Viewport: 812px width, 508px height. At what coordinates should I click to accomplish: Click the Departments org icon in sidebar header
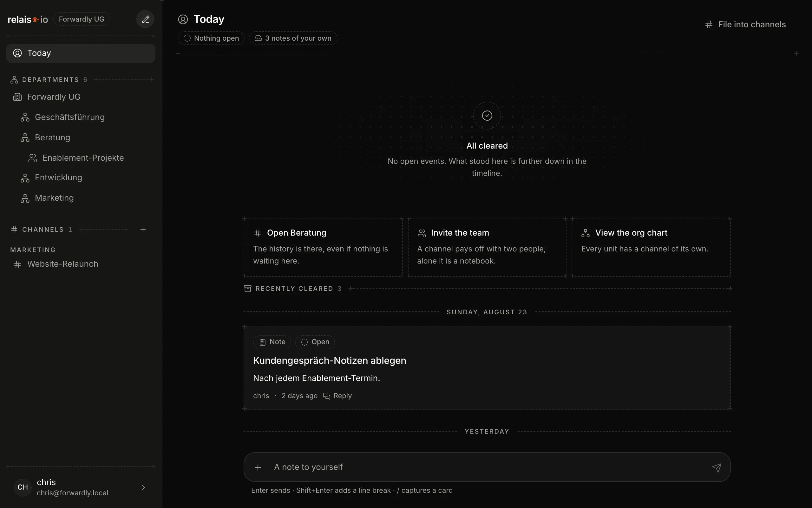(14, 80)
